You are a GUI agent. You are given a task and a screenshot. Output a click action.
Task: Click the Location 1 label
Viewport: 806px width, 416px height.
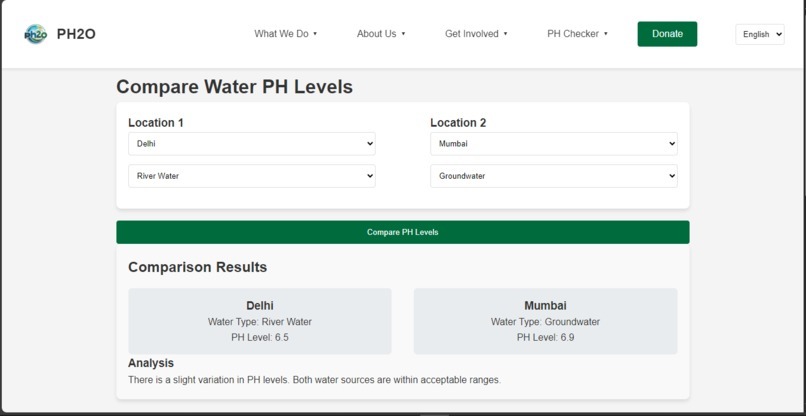pyautogui.click(x=156, y=123)
